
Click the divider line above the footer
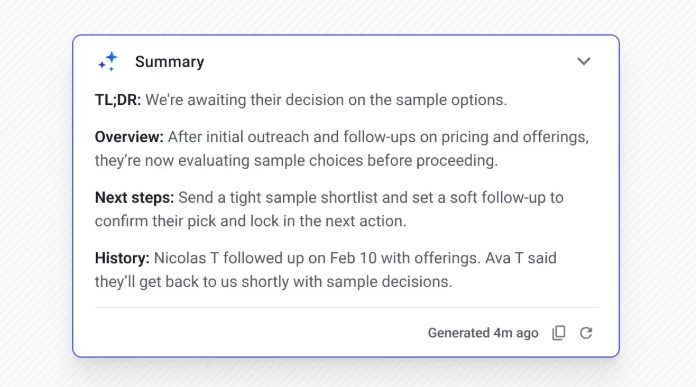coord(346,307)
